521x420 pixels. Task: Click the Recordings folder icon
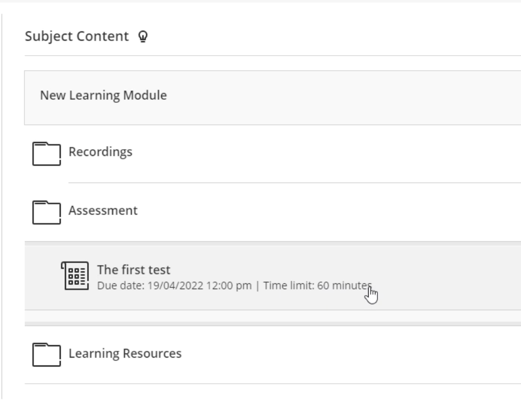(x=46, y=153)
